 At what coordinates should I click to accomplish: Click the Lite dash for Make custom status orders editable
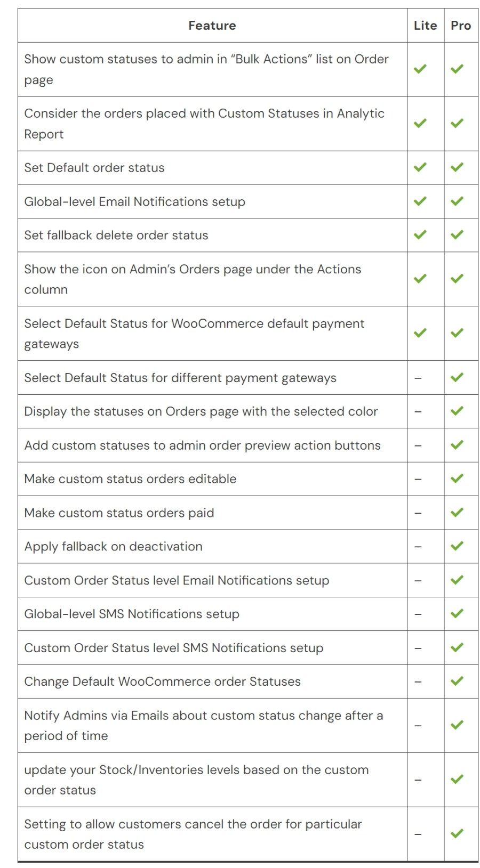418,479
